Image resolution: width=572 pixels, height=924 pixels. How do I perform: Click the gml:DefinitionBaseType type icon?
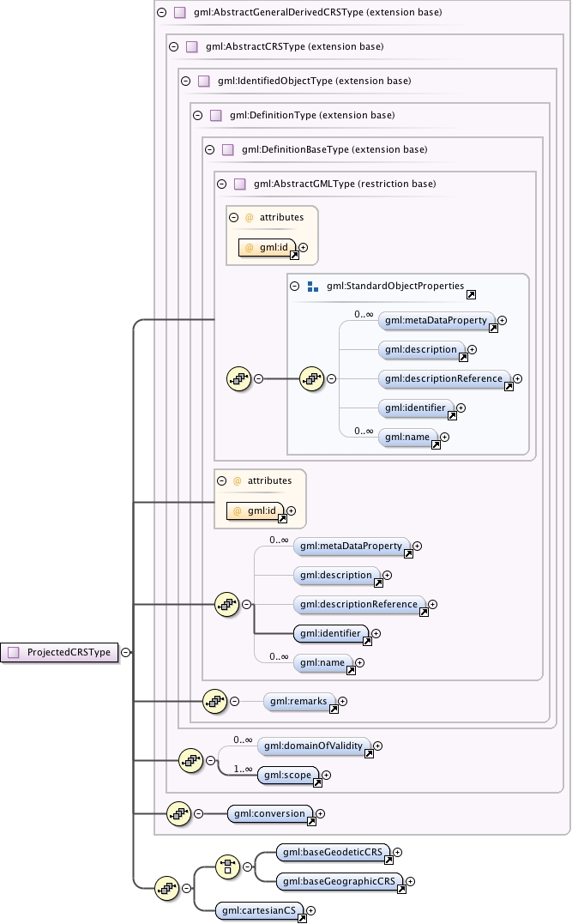pyautogui.click(x=228, y=149)
